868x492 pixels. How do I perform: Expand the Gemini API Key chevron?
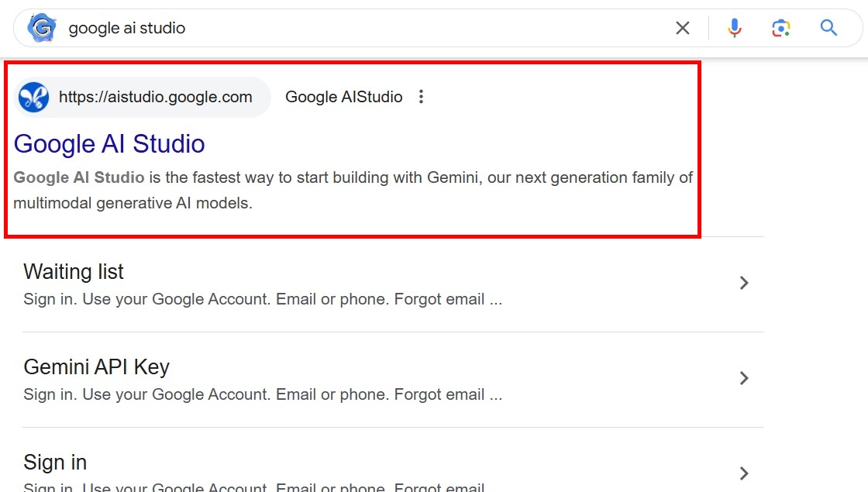744,378
